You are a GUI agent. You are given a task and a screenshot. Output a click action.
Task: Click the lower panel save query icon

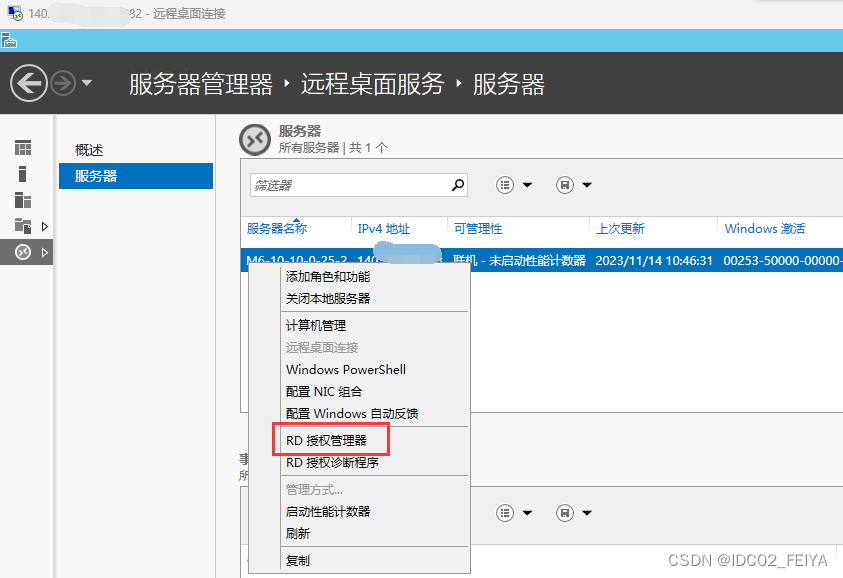tap(565, 512)
